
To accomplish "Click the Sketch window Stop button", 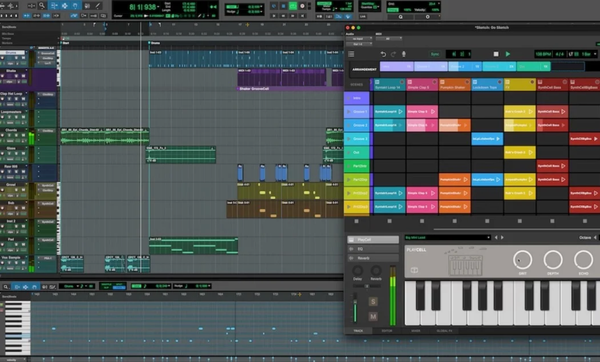I will [x=496, y=54].
